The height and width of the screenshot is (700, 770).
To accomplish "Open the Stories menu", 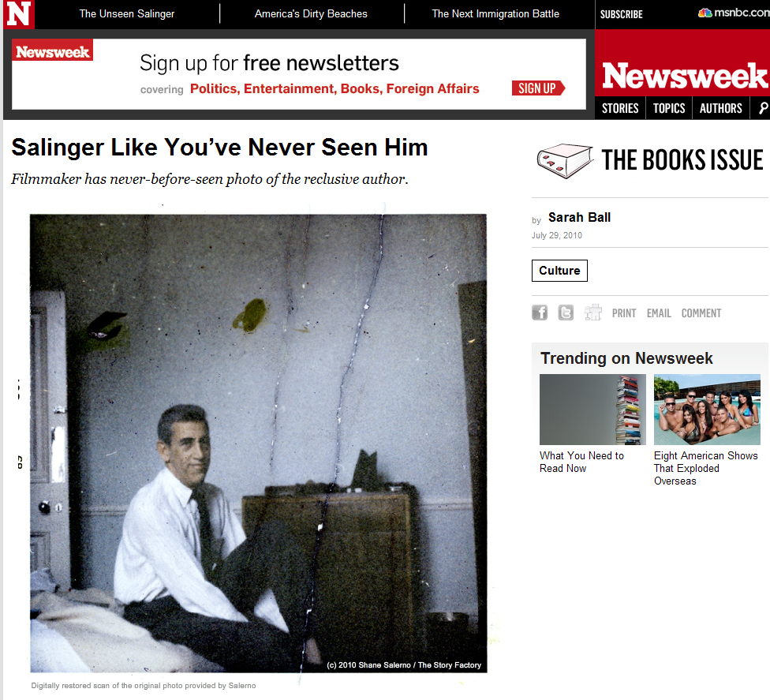I will [x=620, y=108].
